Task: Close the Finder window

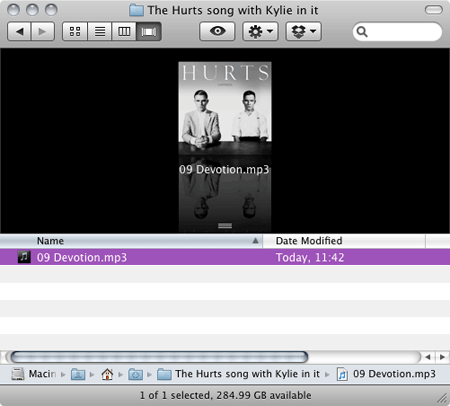Action: [x=13, y=10]
